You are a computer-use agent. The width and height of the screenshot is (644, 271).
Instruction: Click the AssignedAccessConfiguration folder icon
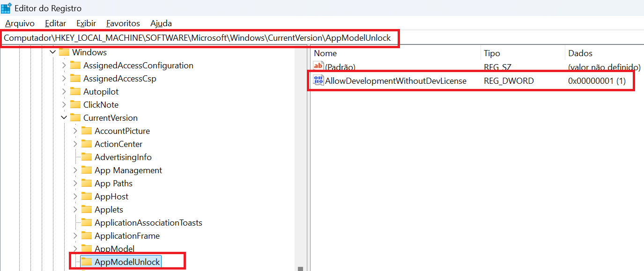pos(75,65)
